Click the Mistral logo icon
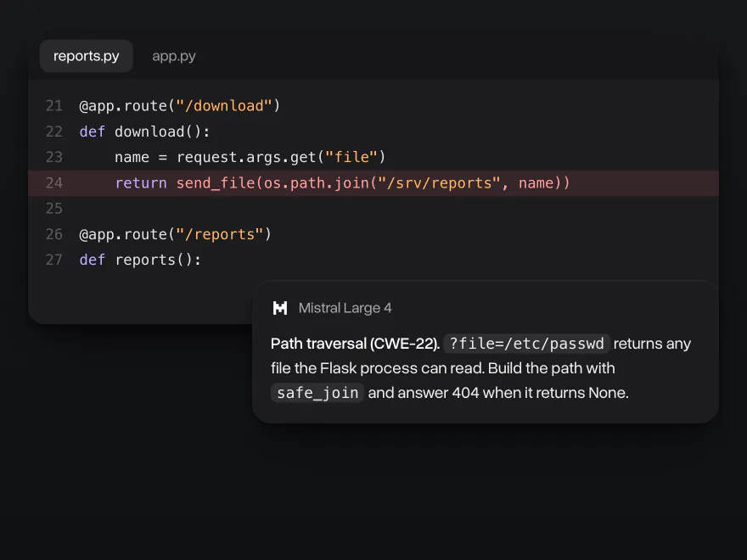747x560 pixels. (x=280, y=308)
